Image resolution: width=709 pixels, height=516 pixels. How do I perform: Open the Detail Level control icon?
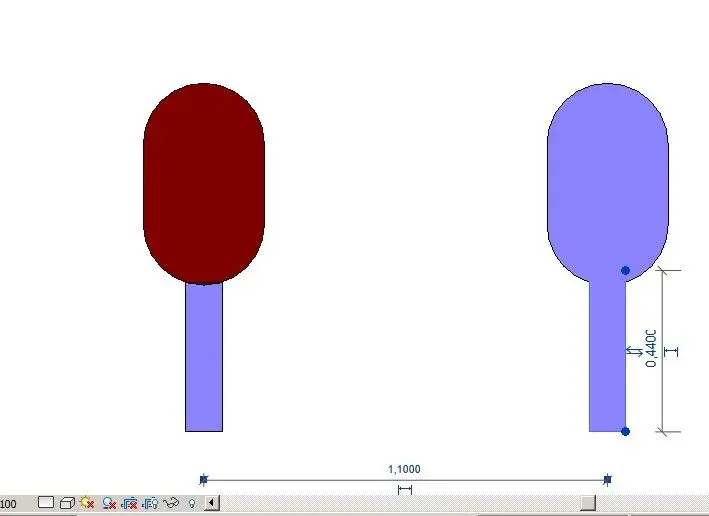46,502
